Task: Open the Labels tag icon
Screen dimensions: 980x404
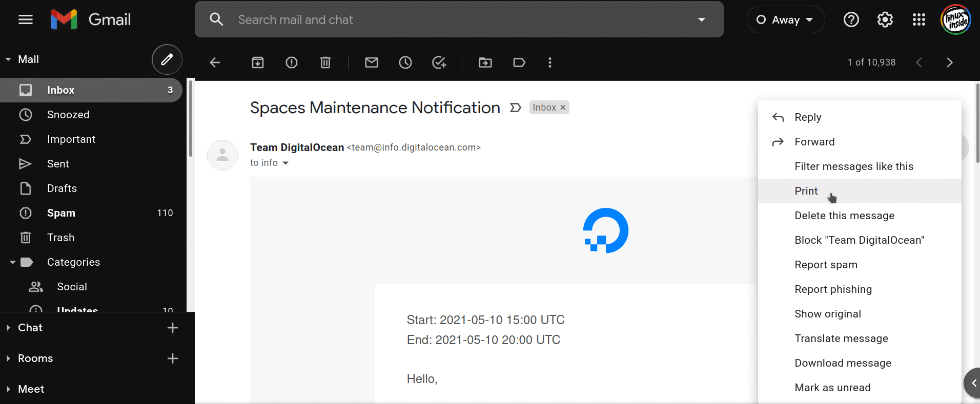Action: [x=519, y=62]
